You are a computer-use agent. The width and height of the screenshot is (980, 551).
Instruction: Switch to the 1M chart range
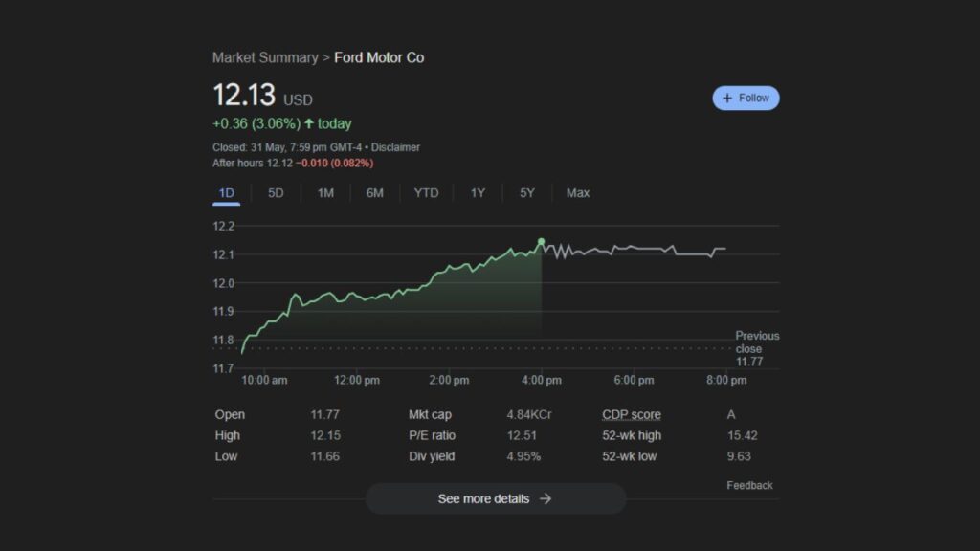[325, 193]
